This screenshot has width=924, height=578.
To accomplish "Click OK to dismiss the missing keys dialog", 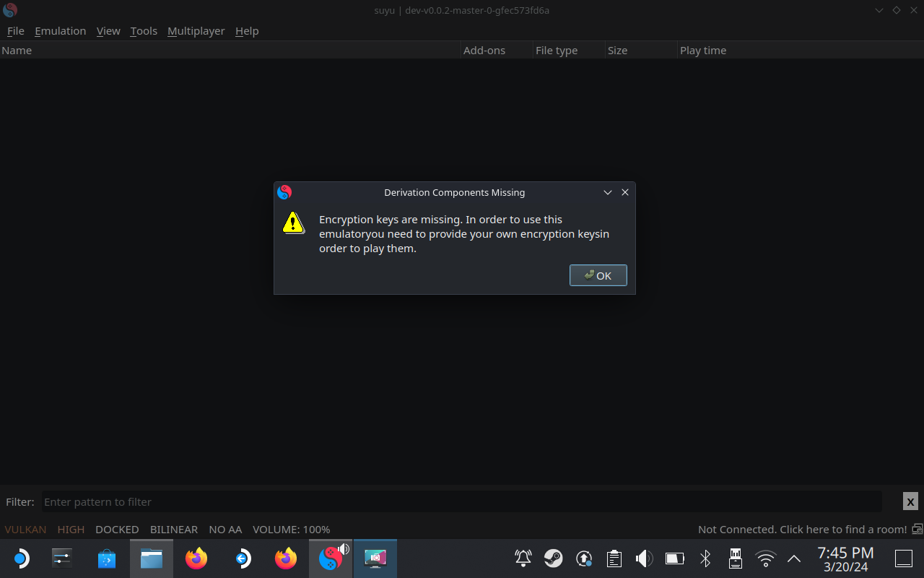I will coord(598,275).
